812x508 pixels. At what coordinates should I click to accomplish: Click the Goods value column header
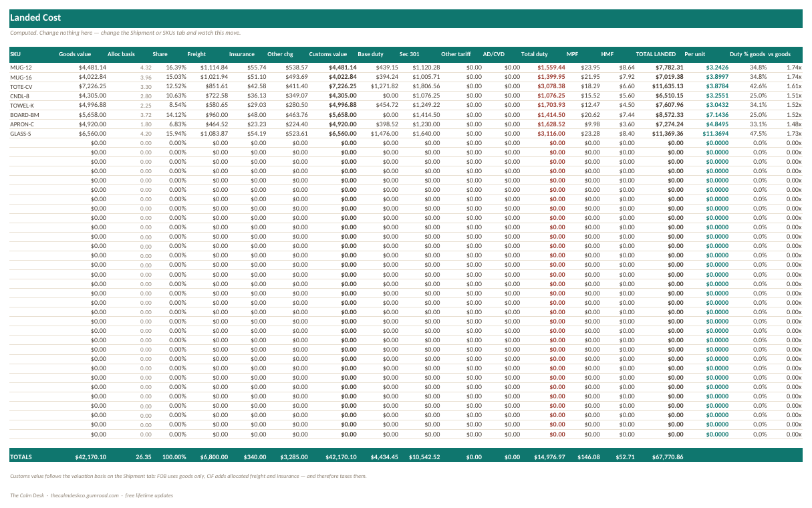75,53
